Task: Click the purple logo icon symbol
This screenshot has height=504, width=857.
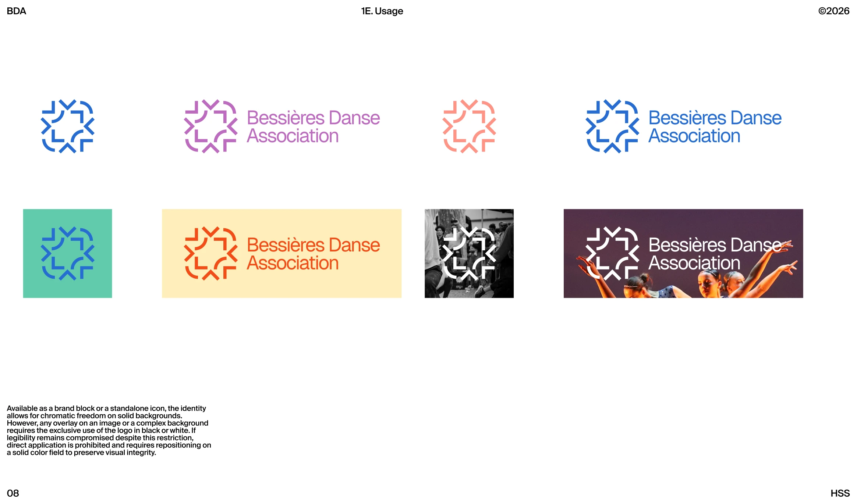Action: 210,126
